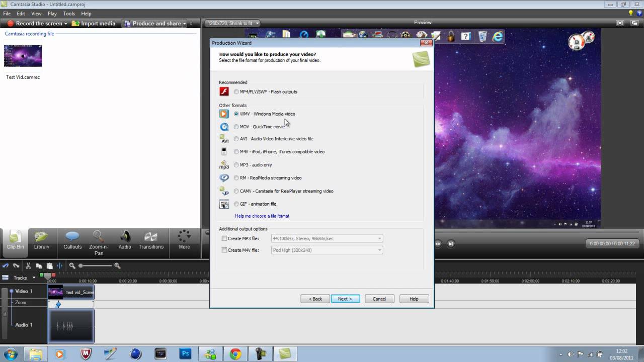Viewport: 644px width, 362px height.
Task: Enable Create M4V file checkbox
Action: (x=224, y=250)
